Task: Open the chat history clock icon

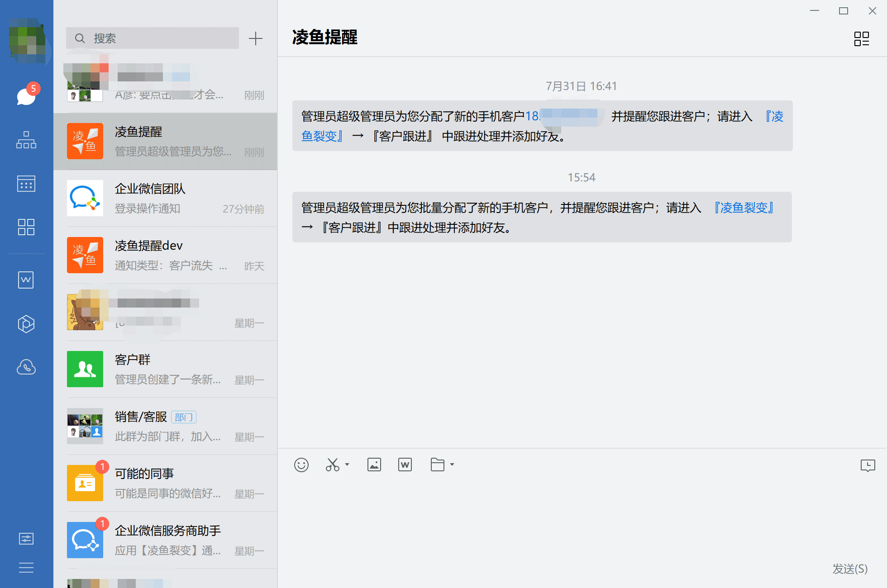Action: [x=868, y=465]
